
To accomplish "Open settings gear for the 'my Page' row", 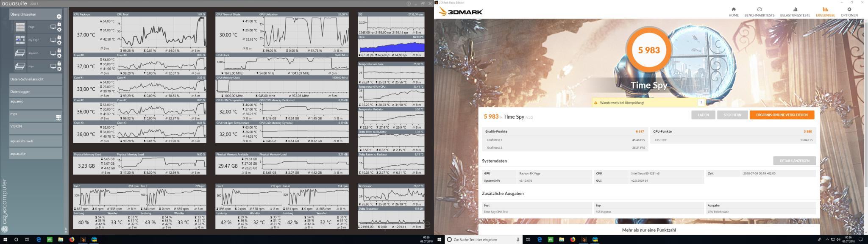I will tap(59, 43).
